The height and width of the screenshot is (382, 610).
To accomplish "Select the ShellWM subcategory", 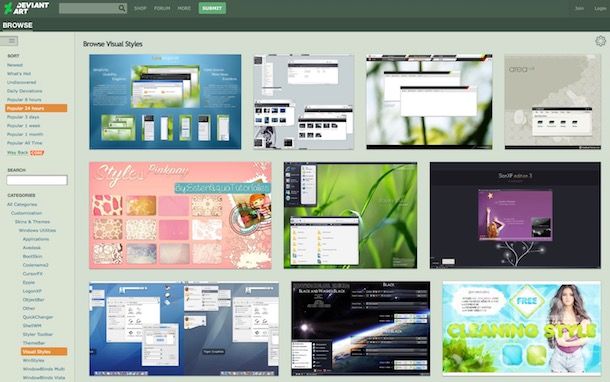I will [x=32, y=326].
